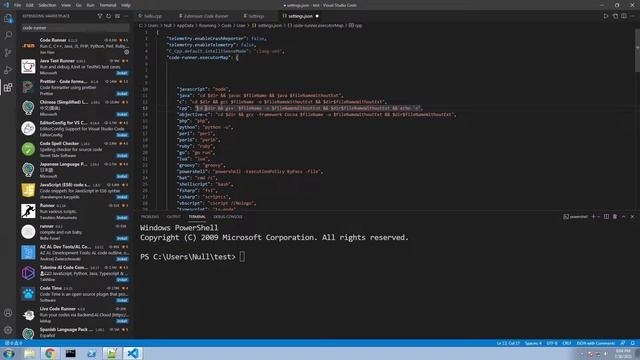Click the Run Code play icon
Viewport: 640px width, 360px height.
606,16
